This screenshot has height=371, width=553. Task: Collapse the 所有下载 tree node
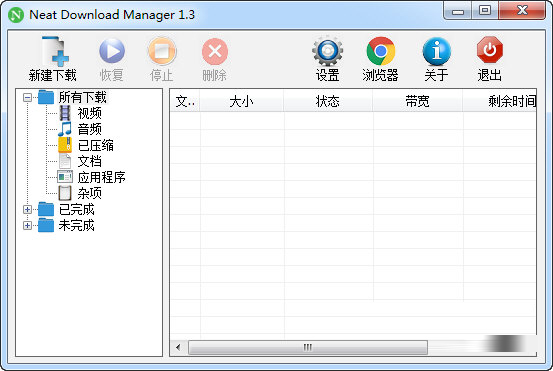[28, 97]
